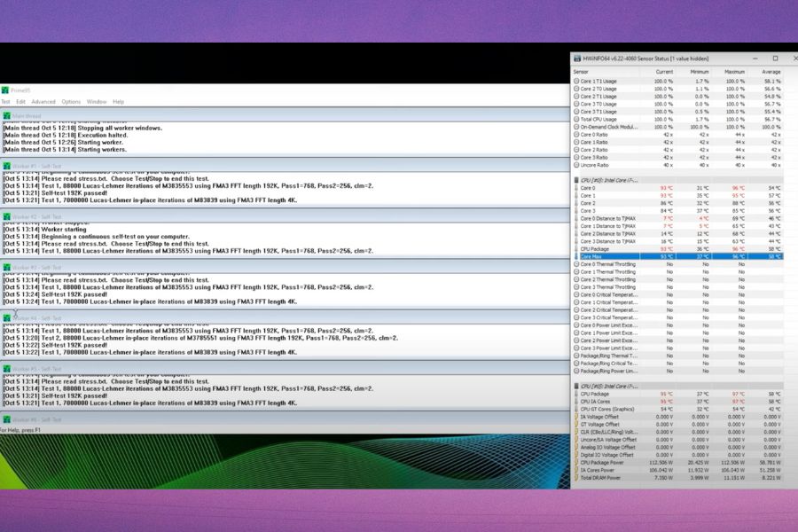Click the Worker #4 Self-Test window icon
Screen dimensions: 798x532
(x=6, y=318)
